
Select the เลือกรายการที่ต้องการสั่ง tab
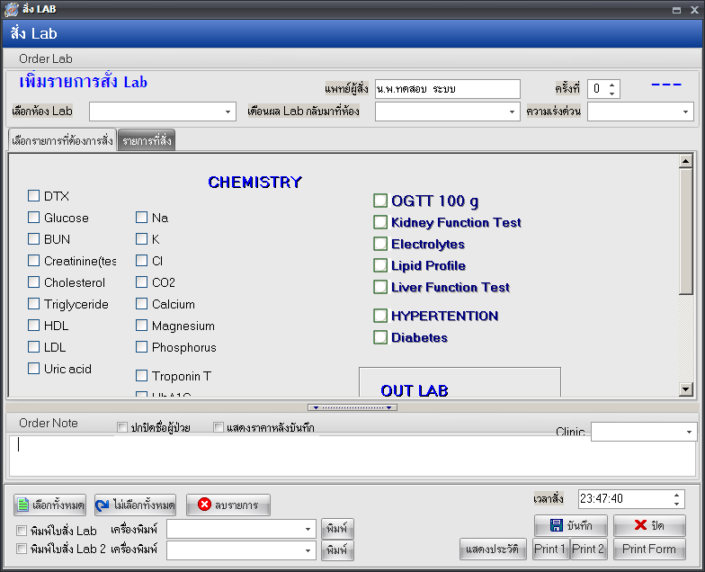[x=62, y=141]
